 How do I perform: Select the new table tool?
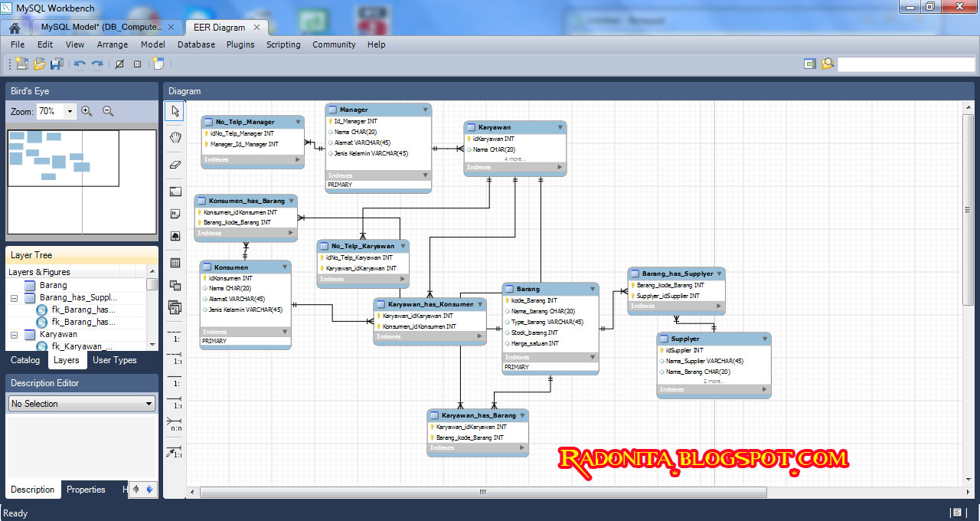tap(175, 263)
